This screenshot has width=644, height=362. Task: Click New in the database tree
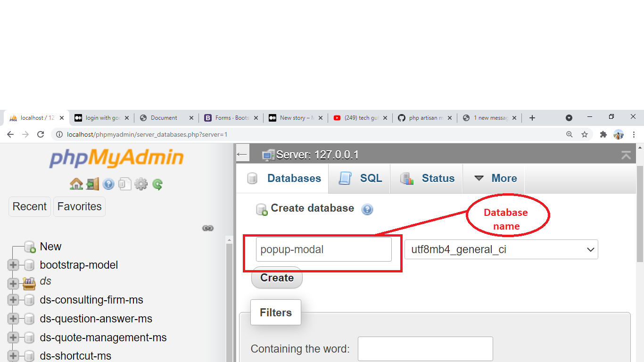click(50, 247)
